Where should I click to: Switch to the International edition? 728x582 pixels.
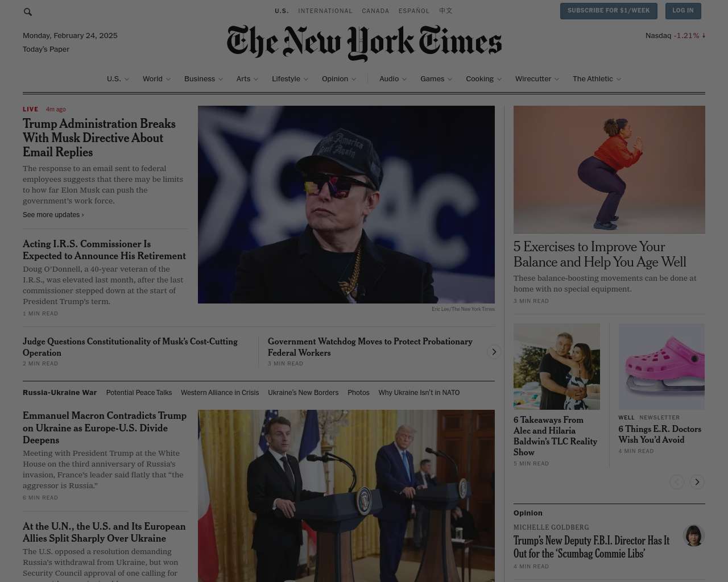click(325, 11)
